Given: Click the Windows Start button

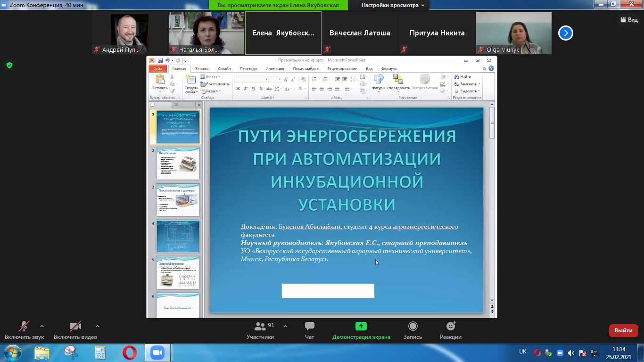Looking at the screenshot, I should click(x=11, y=352).
